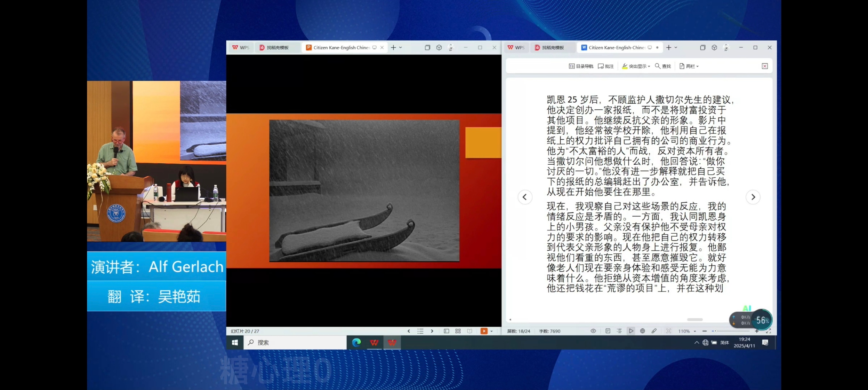Click cube icon in presentation title bar

(x=439, y=48)
